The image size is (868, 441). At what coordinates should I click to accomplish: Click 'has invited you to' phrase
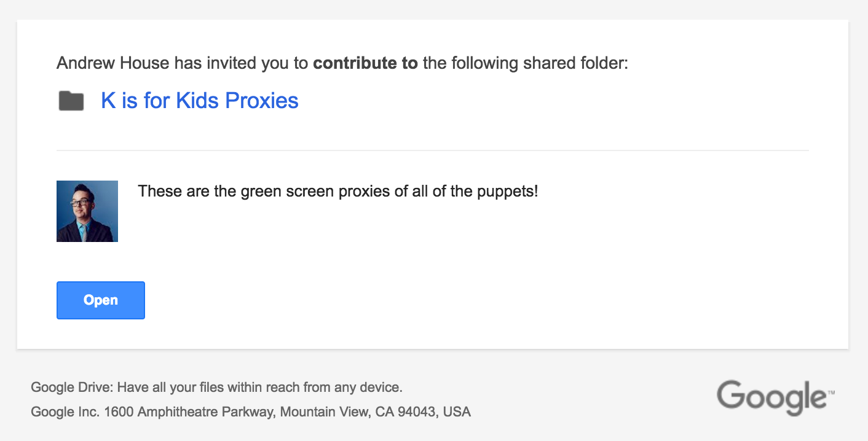pos(241,63)
